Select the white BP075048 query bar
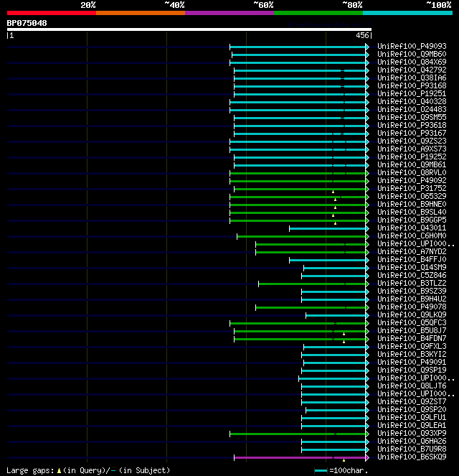The height and width of the screenshot is (476, 459). pyautogui.click(x=189, y=29)
